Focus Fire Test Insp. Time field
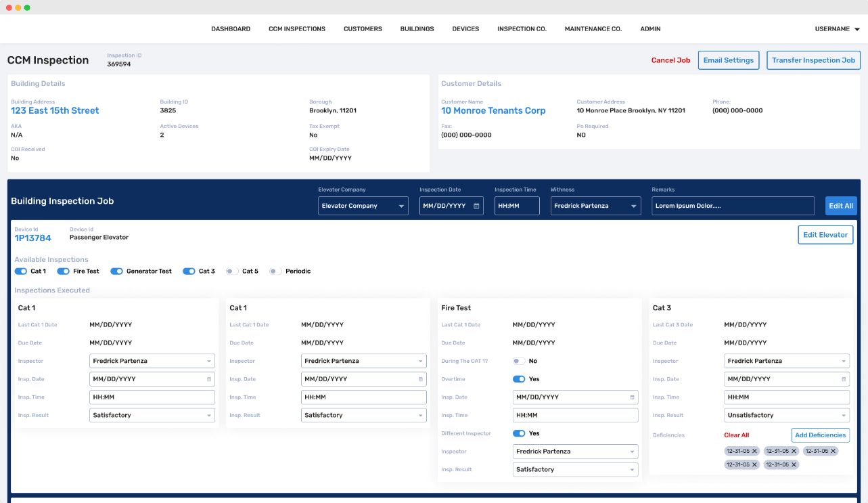 [576, 415]
